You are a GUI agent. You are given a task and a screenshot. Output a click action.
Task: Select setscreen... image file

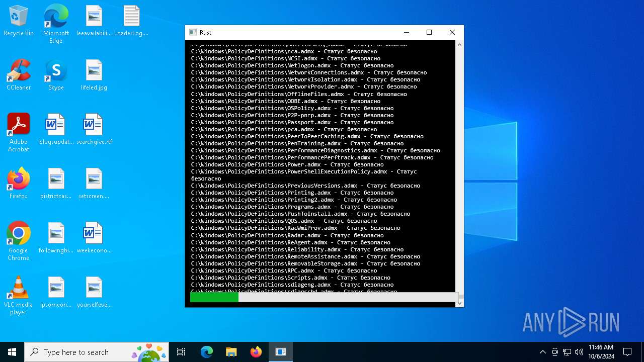click(x=94, y=184)
